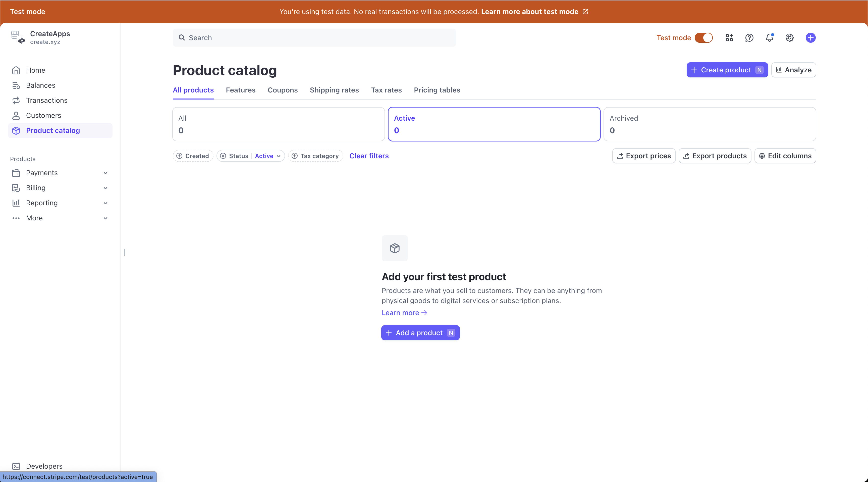Open settings gear icon in header
The width and height of the screenshot is (868, 482).
789,38
